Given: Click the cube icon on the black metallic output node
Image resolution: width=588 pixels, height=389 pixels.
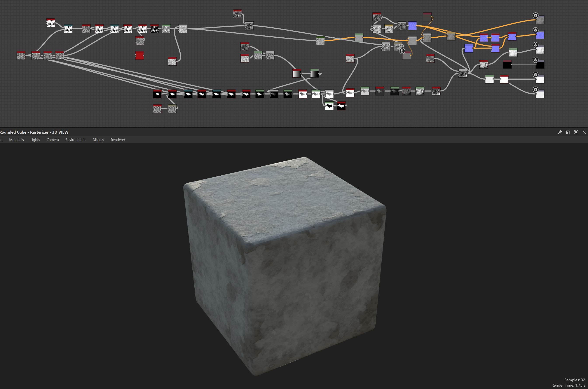Looking at the screenshot, I should pyautogui.click(x=536, y=60).
